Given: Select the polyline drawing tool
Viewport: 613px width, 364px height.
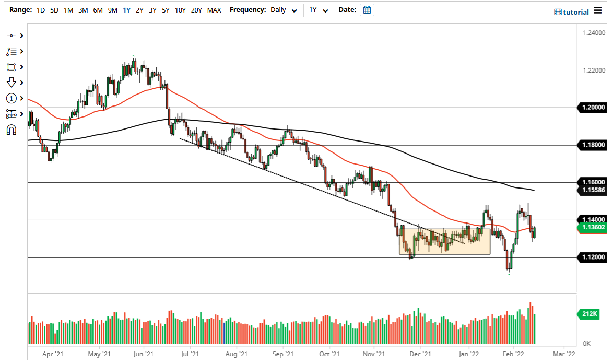Looking at the screenshot, I should point(11,51).
